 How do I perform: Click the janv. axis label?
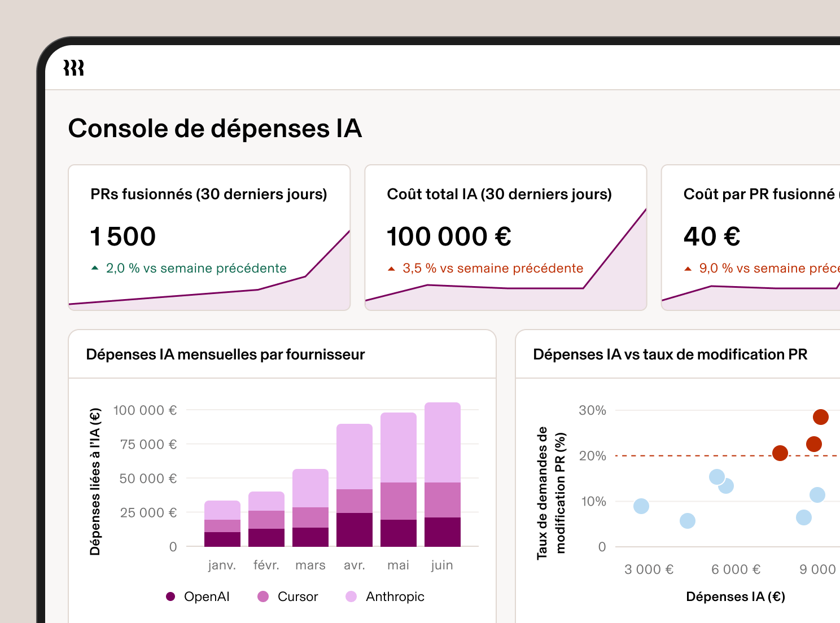click(222, 565)
